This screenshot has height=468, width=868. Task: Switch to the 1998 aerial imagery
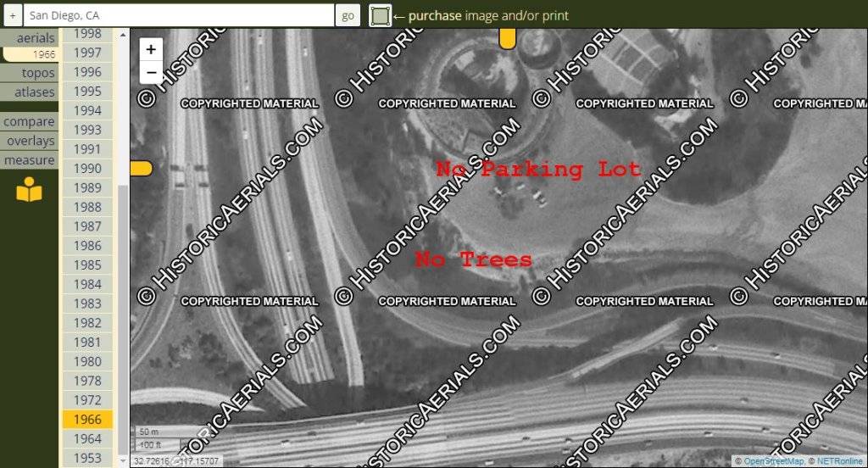[87, 34]
